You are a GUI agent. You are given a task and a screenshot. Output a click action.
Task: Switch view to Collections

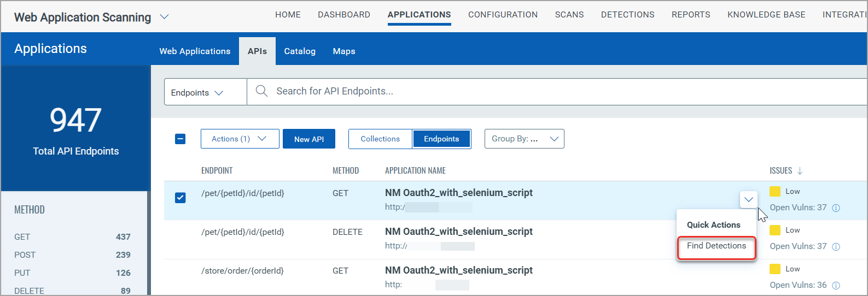pos(380,139)
